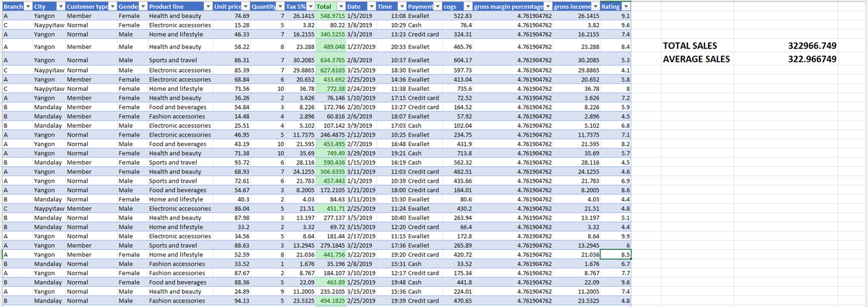
Task: Select Fashion accessories in 14.48 row
Action: (x=179, y=116)
